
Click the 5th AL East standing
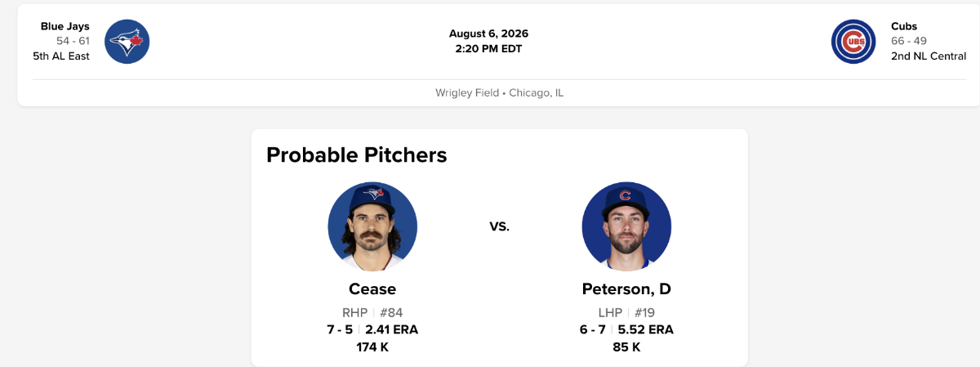(x=61, y=56)
